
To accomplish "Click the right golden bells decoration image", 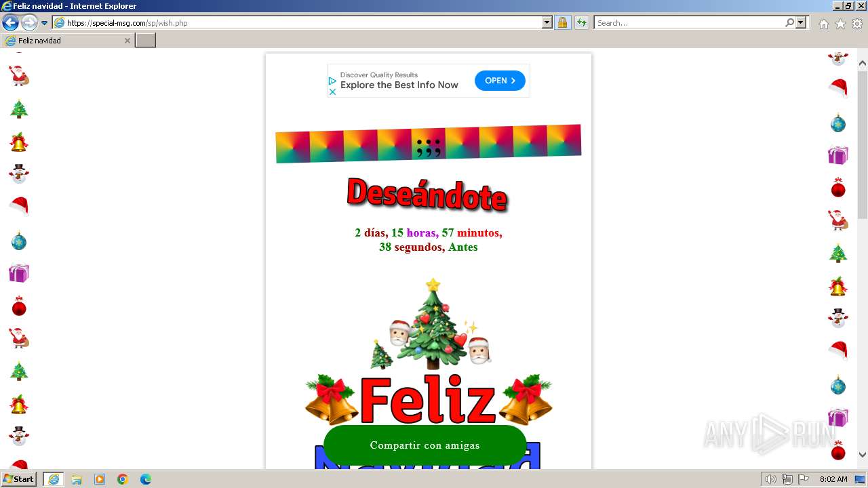I will (526, 399).
